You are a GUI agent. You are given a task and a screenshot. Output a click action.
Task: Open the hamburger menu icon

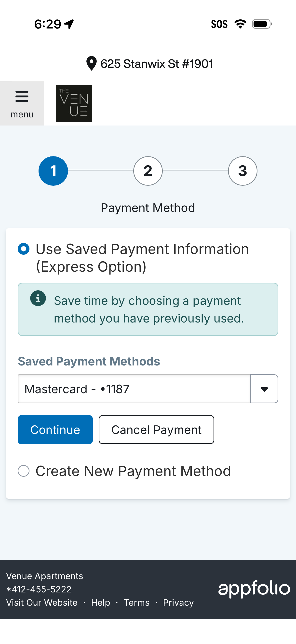click(x=22, y=97)
